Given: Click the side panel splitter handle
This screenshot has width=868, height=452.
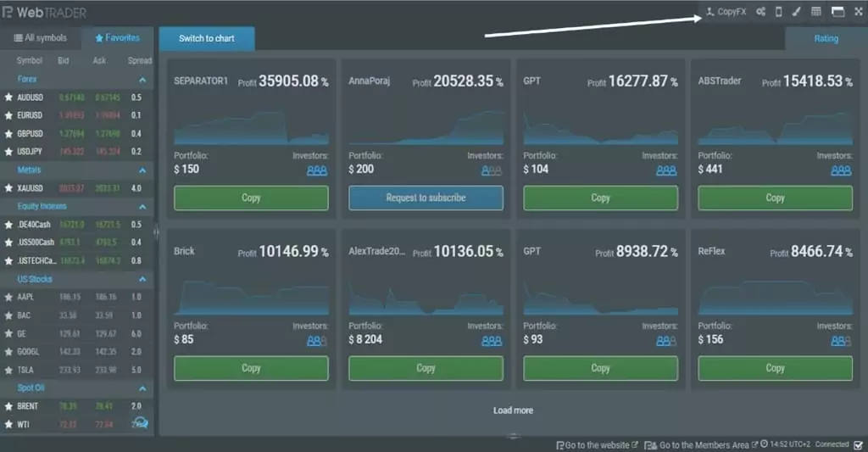Looking at the screenshot, I should click(x=156, y=232).
